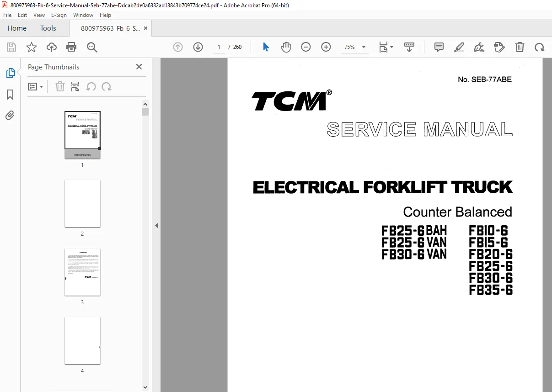
Task: Click the TCM logo on the page
Action: pyautogui.click(x=292, y=101)
